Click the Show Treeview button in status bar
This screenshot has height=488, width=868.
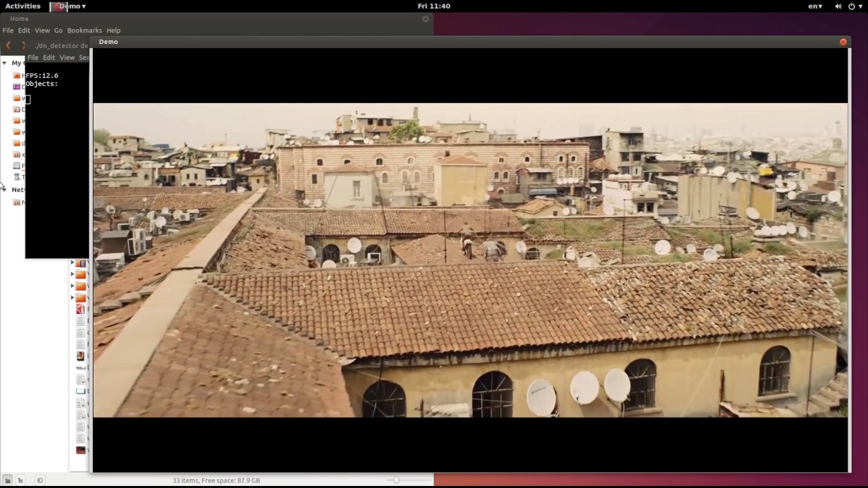point(20,481)
